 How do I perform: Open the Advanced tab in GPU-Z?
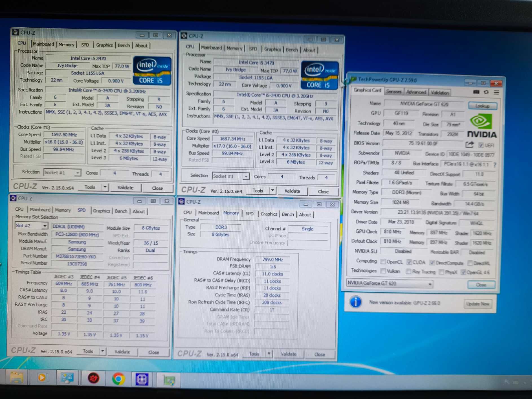point(416,92)
